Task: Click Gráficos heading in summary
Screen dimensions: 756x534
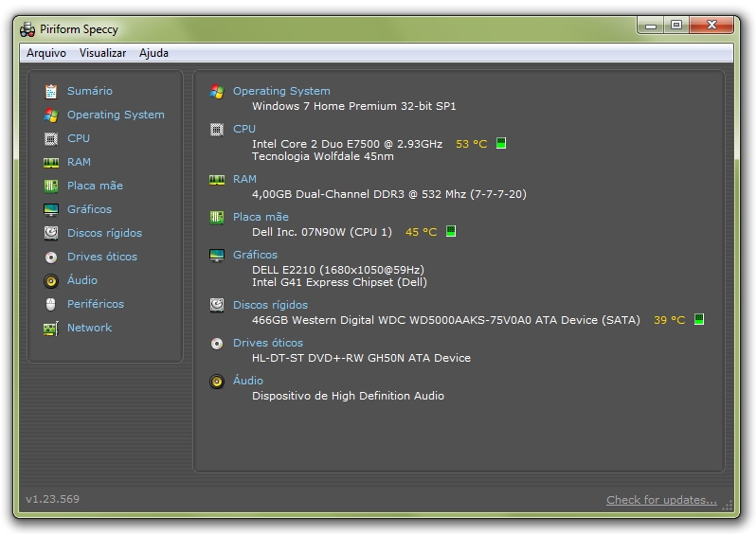Action: click(x=256, y=255)
